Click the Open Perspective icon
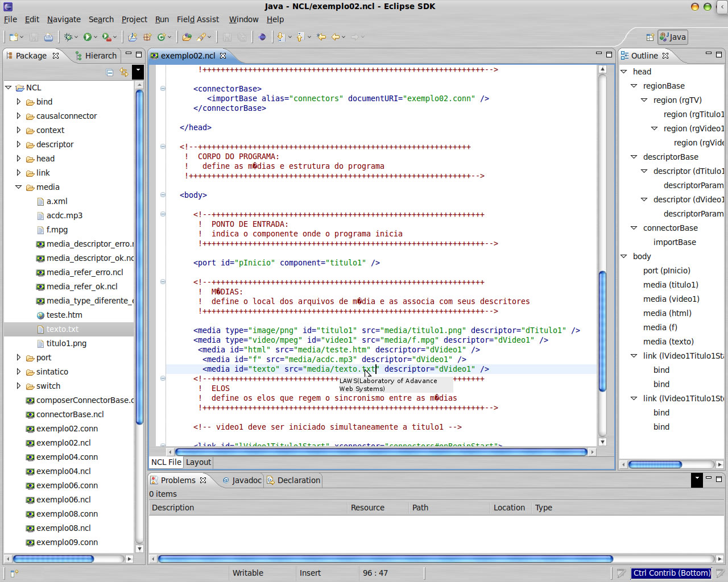This screenshot has height=582, width=728. click(x=650, y=37)
